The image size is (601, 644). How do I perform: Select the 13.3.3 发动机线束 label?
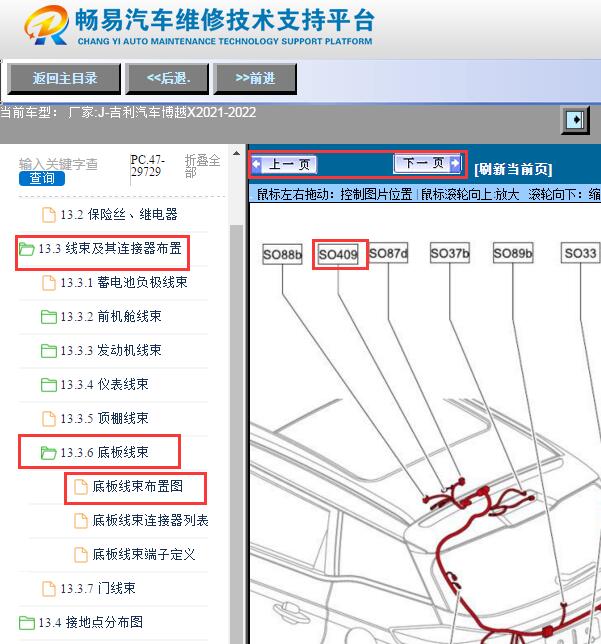111,351
